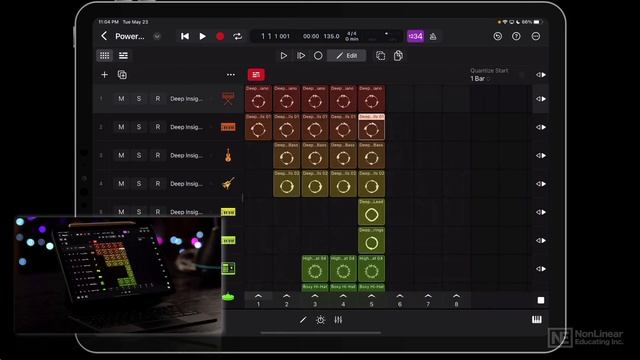Click the Edit pencil button

click(x=347, y=56)
